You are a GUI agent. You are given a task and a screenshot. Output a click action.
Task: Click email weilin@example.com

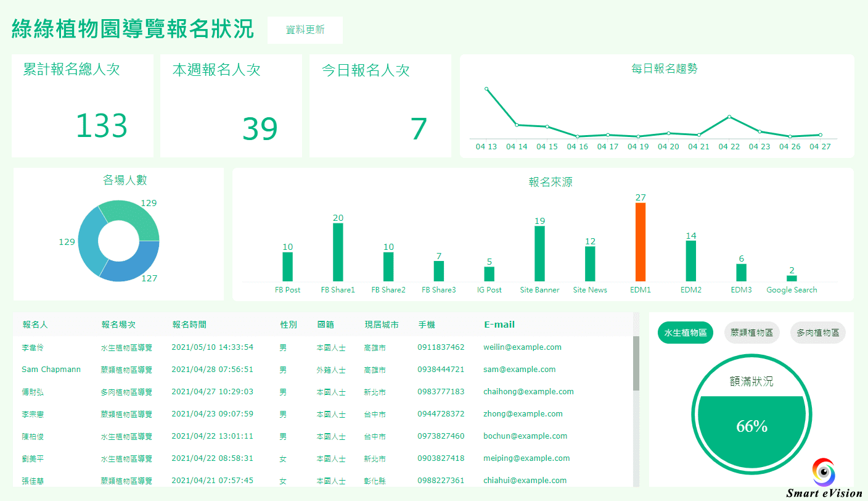point(522,347)
